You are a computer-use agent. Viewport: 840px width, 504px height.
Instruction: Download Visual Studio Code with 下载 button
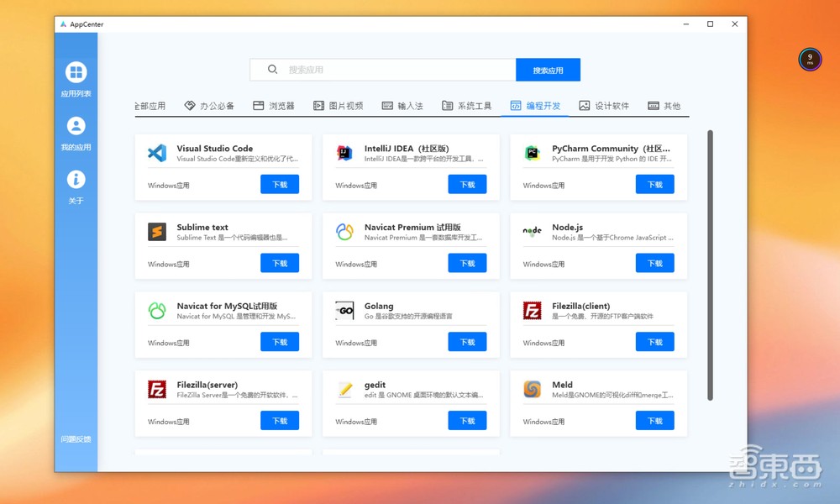click(280, 185)
